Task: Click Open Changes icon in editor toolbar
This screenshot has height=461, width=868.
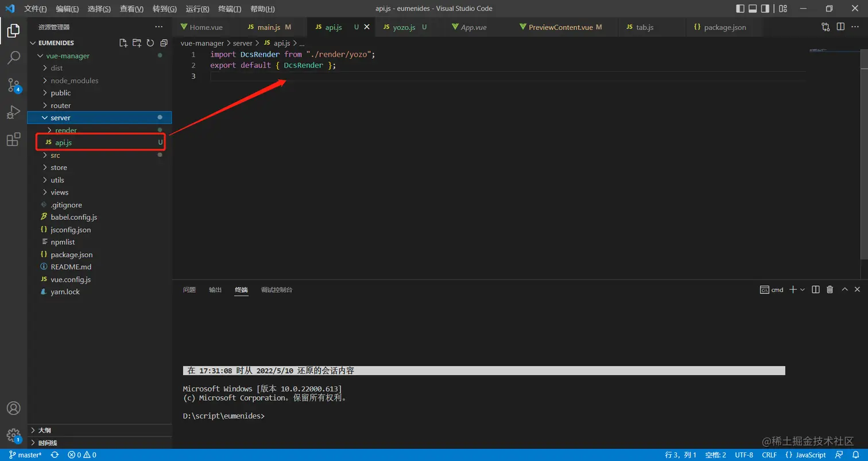Action: (826, 27)
